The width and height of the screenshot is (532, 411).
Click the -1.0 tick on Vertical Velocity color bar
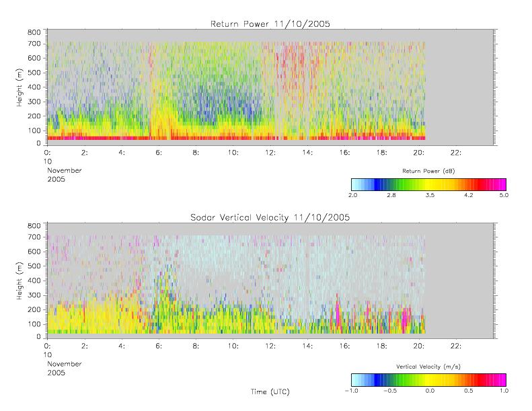click(352, 391)
